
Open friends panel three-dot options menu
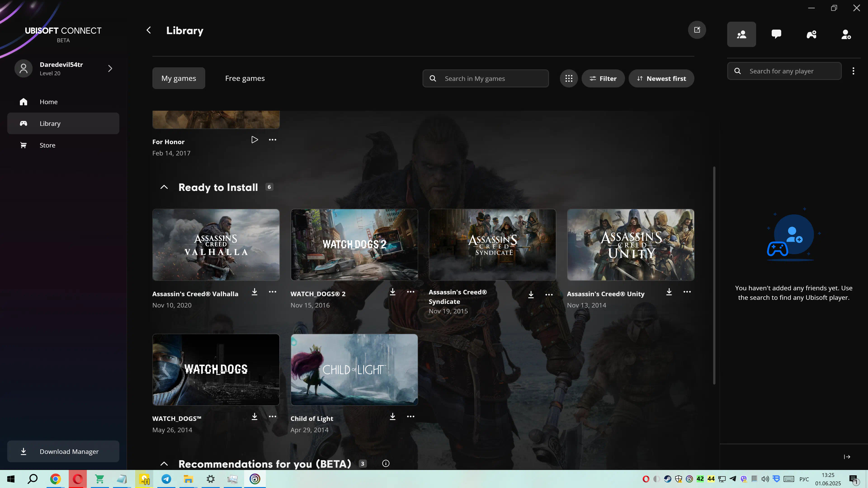click(x=854, y=71)
